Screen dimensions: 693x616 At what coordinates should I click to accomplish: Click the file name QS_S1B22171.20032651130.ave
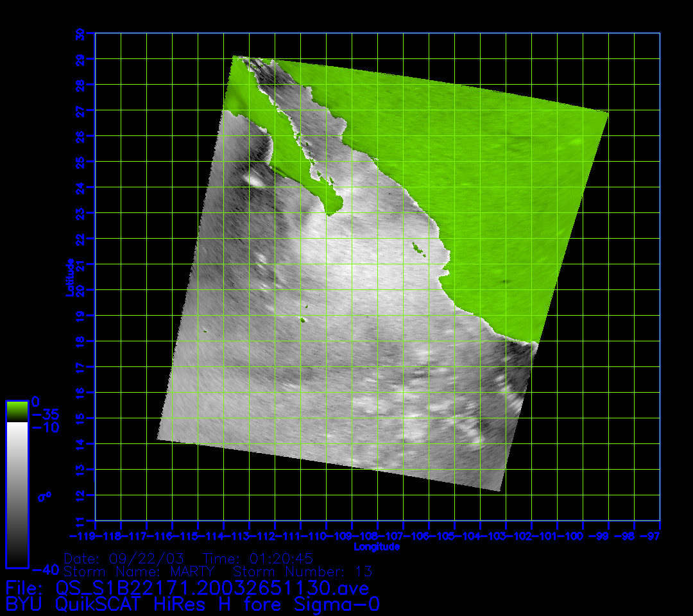[187, 588]
